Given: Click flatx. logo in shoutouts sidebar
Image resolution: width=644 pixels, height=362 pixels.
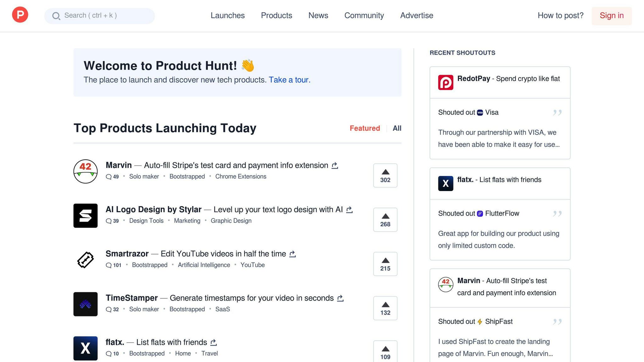Looking at the screenshot, I should 446,184.
